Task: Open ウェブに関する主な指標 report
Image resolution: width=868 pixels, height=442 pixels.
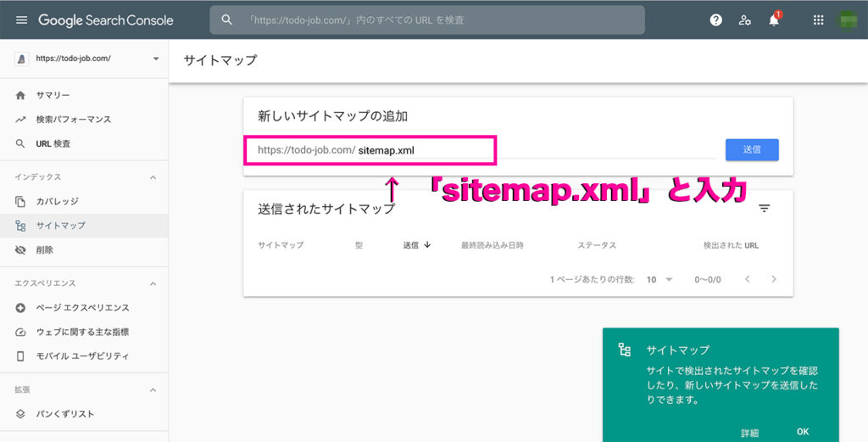Action: click(x=84, y=332)
